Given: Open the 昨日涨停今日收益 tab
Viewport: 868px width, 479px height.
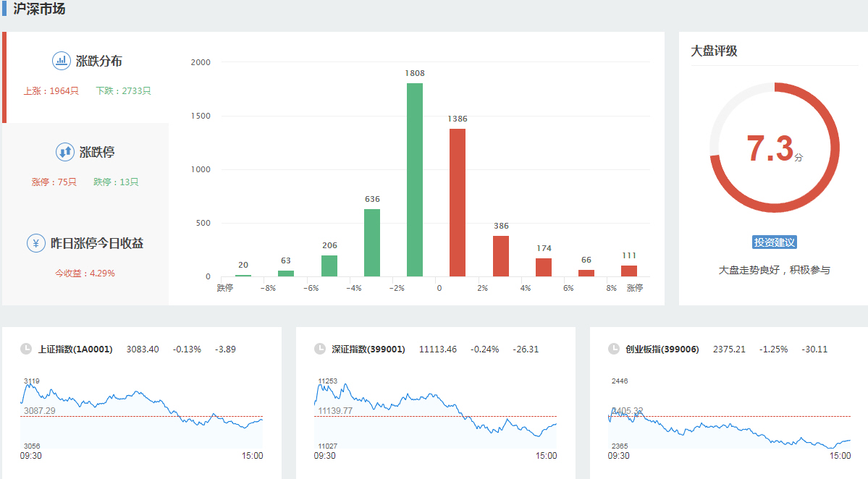Looking at the screenshot, I should click(96, 244).
